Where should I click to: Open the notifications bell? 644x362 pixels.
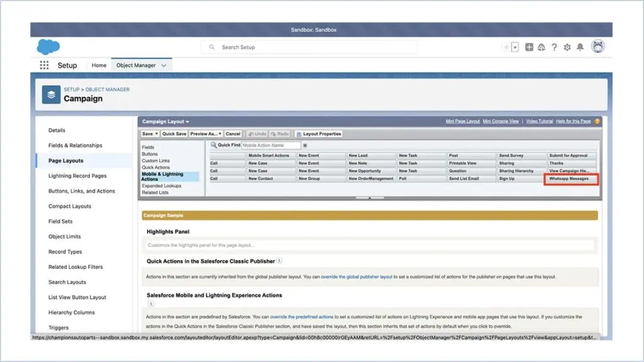coord(580,47)
